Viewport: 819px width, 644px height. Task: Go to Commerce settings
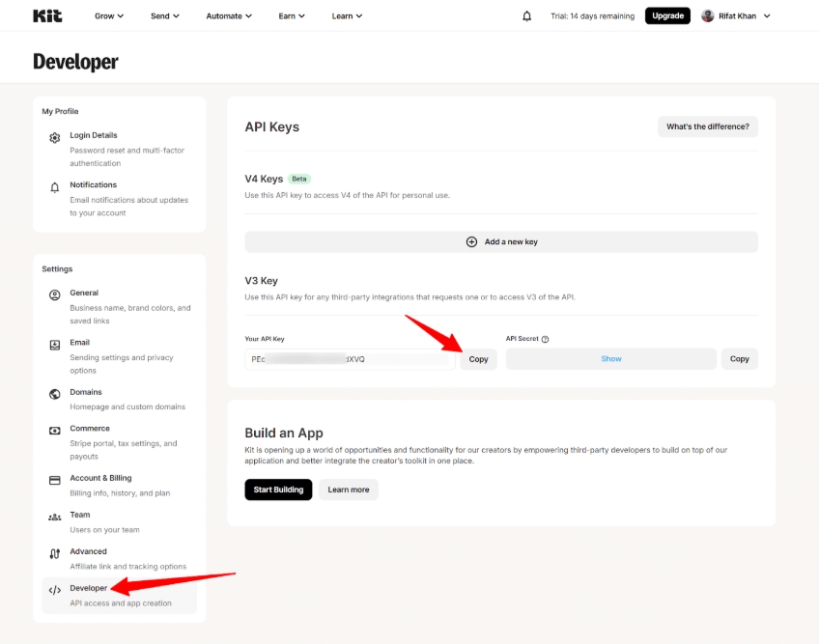120,442
